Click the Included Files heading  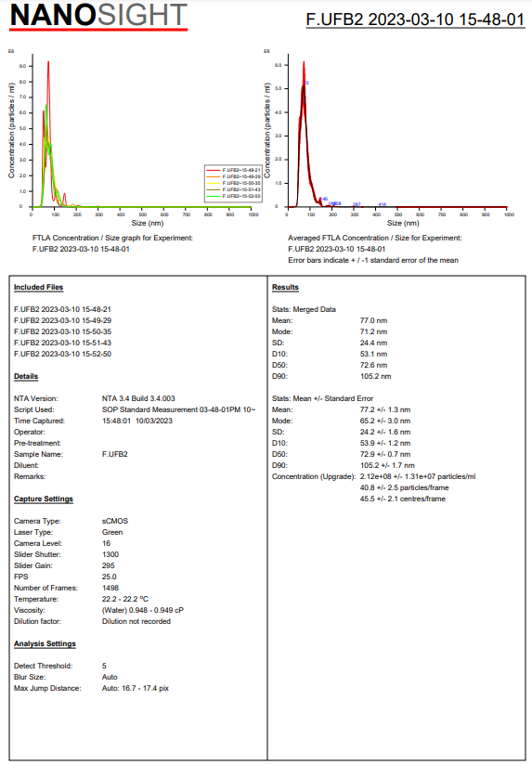point(39,288)
